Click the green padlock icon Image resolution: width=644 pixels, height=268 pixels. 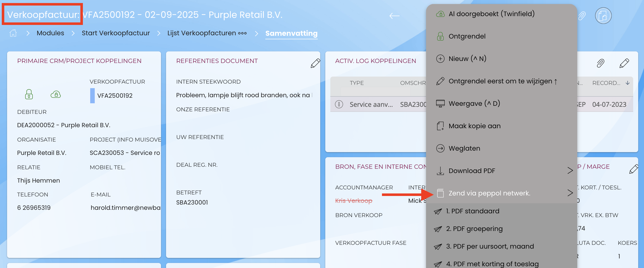pos(29,94)
